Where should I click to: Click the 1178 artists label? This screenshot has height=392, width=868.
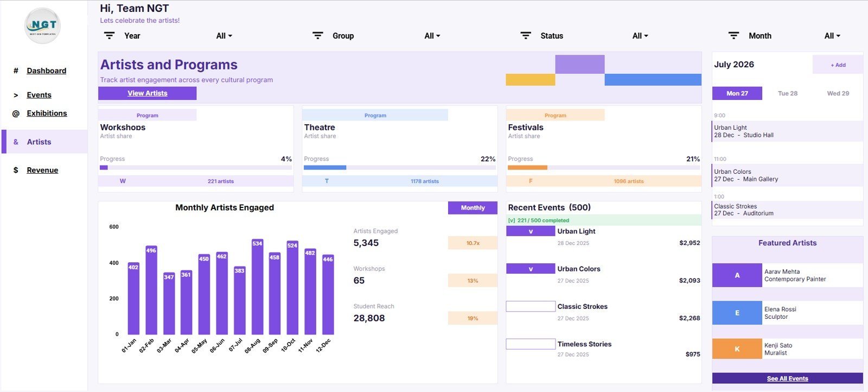[x=424, y=181]
